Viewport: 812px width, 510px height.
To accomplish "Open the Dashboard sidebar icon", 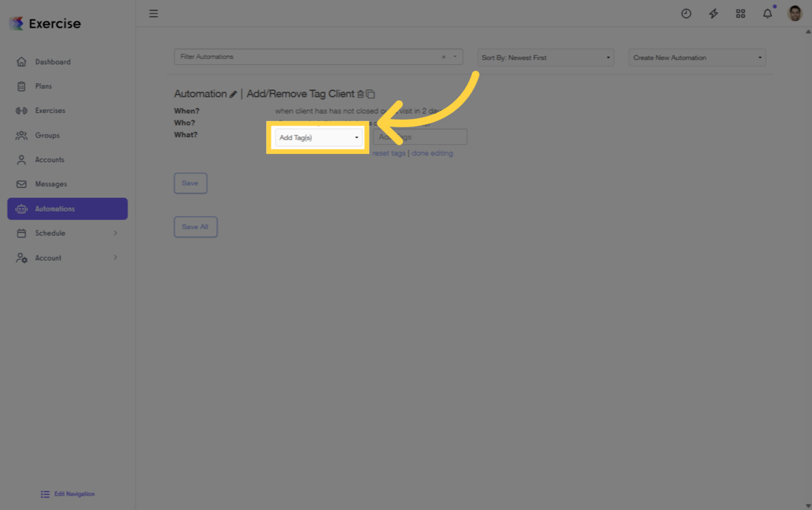I will (21, 61).
